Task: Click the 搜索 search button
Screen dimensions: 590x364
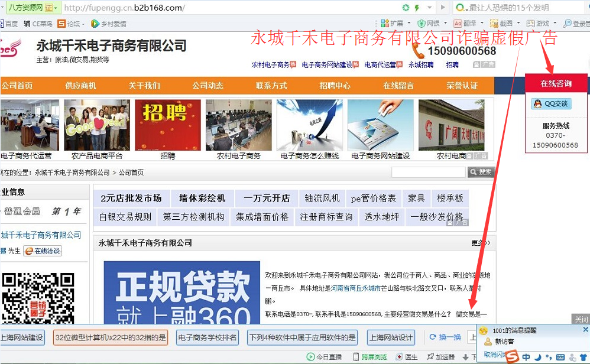Action: coord(481,172)
